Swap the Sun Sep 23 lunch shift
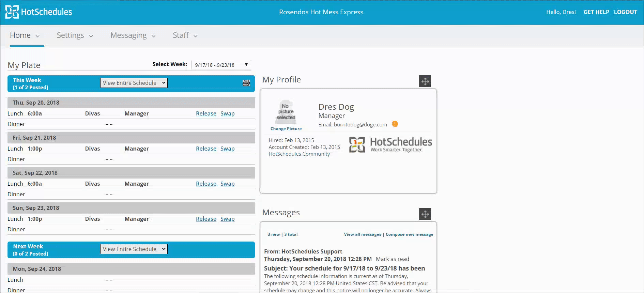This screenshot has height=293, width=644. click(228, 219)
